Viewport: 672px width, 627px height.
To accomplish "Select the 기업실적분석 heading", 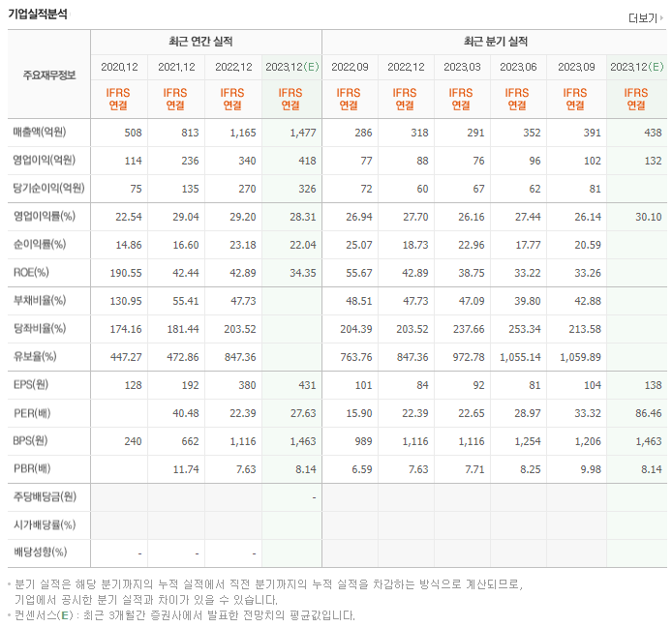I will click(x=38, y=14).
